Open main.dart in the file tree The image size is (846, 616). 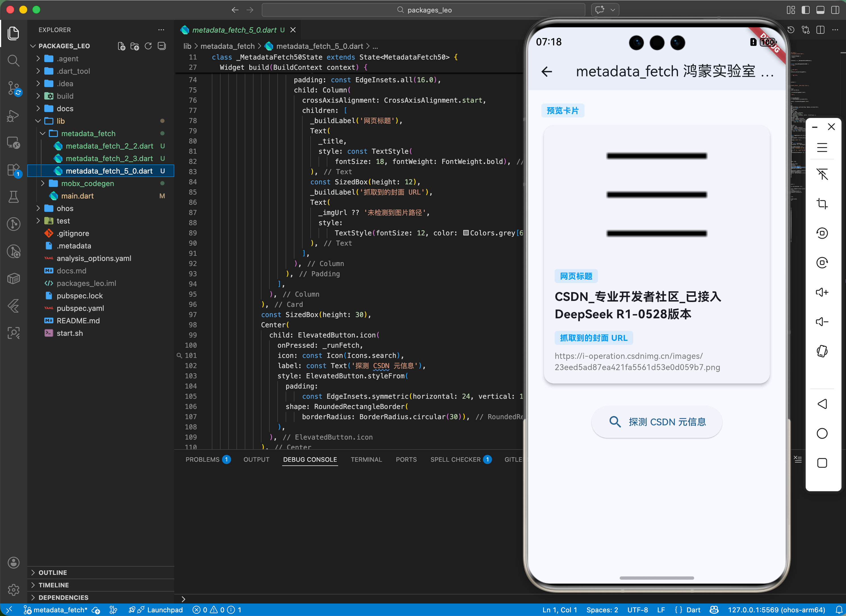pos(77,196)
